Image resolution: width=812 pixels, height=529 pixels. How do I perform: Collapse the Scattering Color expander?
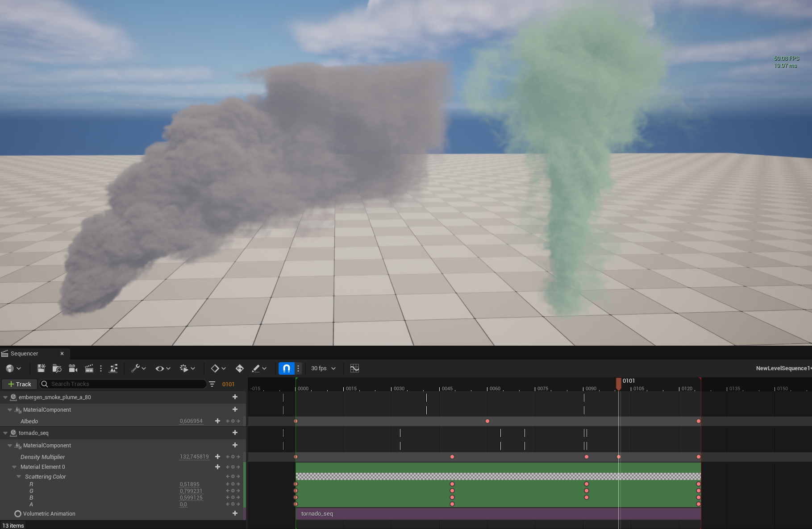pos(18,476)
